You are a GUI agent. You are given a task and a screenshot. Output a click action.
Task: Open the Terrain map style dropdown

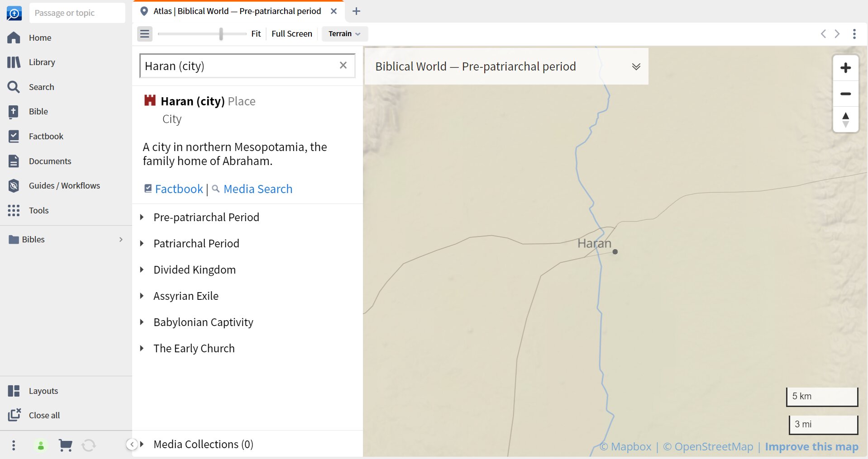344,33
